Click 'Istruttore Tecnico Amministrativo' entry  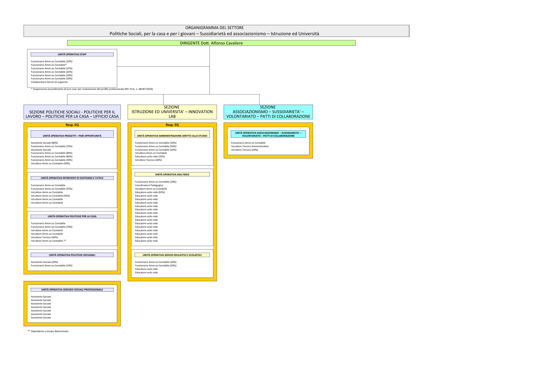[x=250, y=146]
